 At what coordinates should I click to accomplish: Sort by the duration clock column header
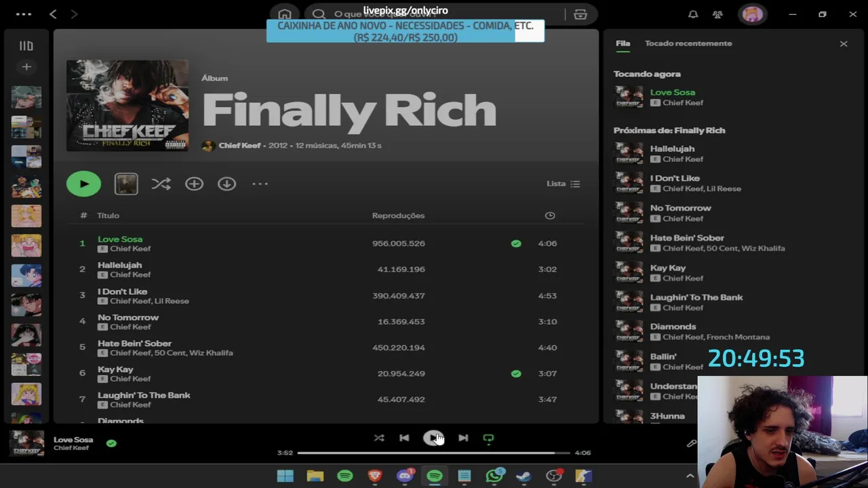(x=550, y=216)
